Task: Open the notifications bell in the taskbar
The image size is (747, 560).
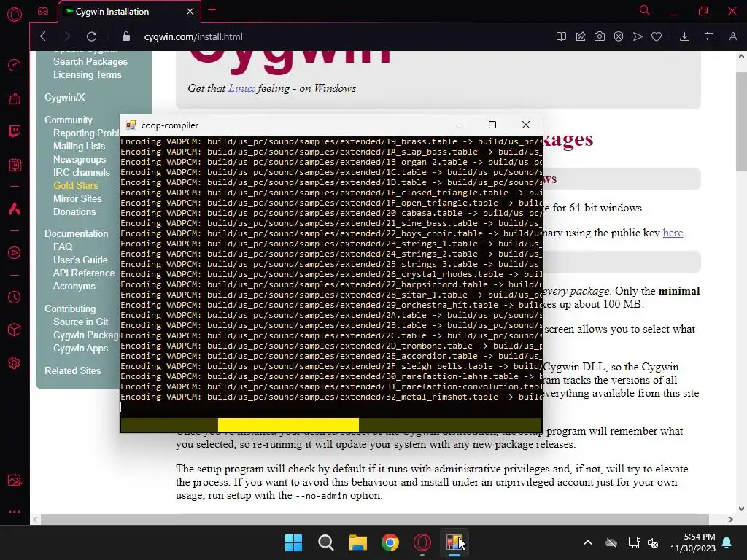Action: [727, 542]
